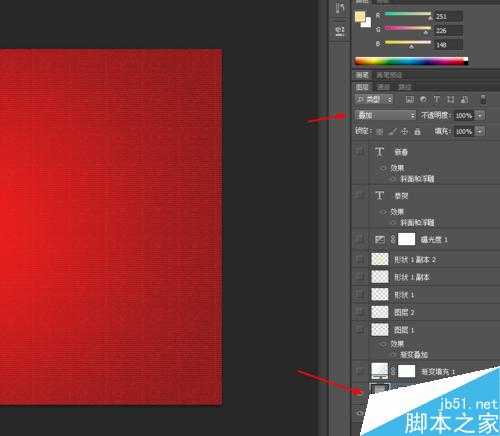Switch to 画笔 tab
Screen dimensions: 500x436
coord(362,75)
